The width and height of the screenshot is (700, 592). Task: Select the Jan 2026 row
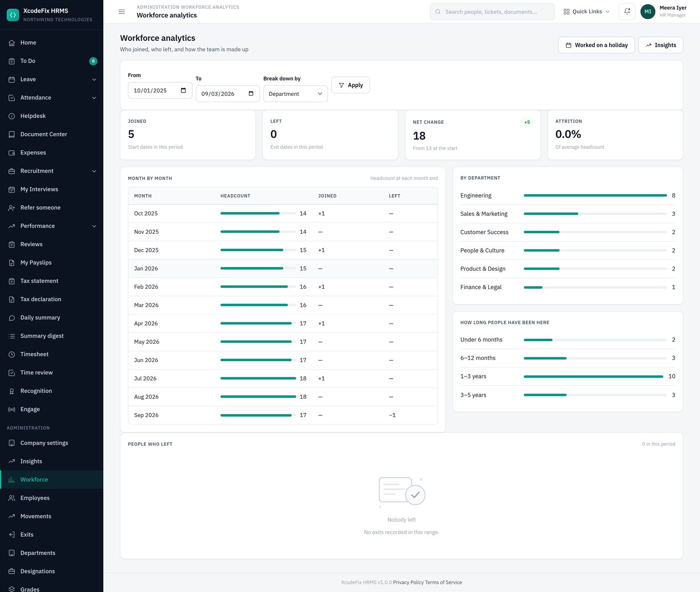pos(282,268)
